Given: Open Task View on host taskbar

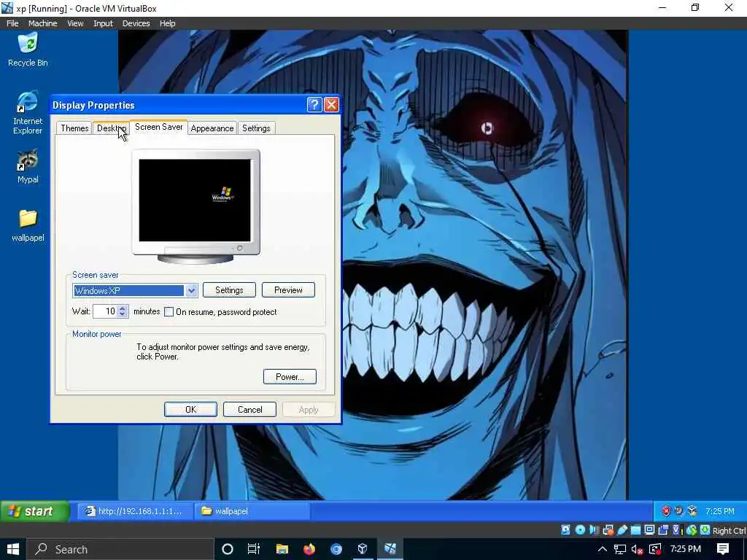Looking at the screenshot, I should coord(253,549).
